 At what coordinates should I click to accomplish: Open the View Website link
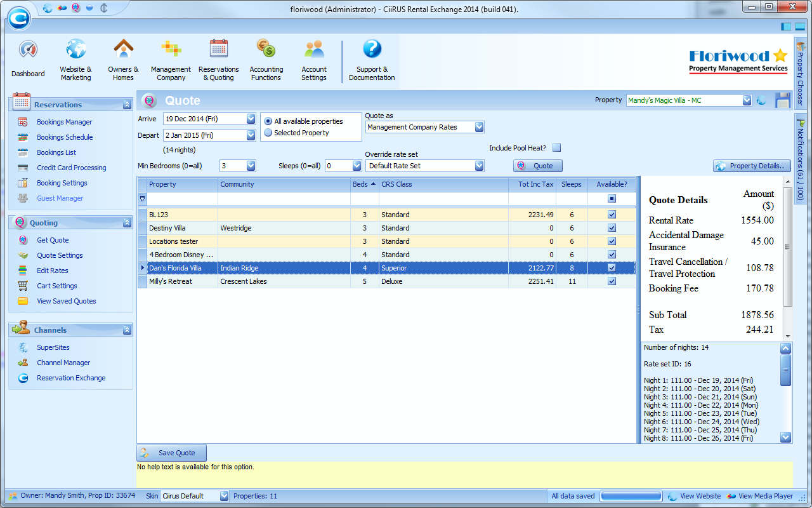pos(694,496)
